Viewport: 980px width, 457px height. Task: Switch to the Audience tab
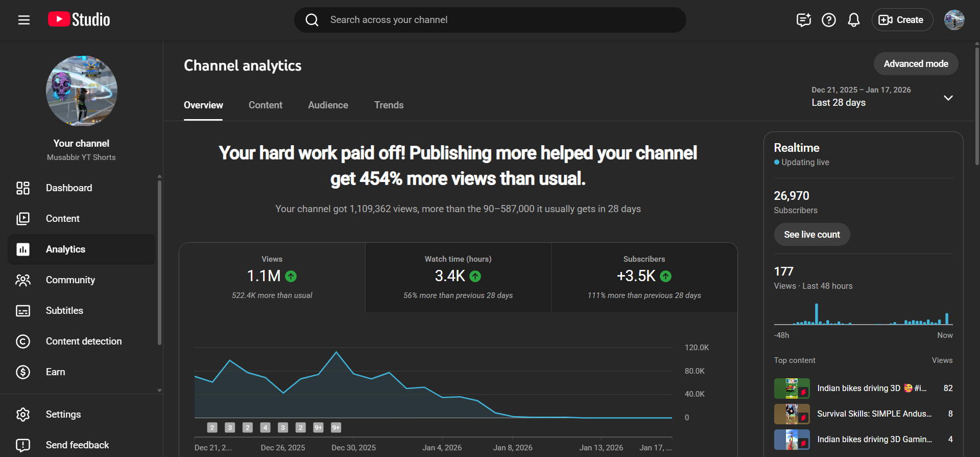point(328,105)
